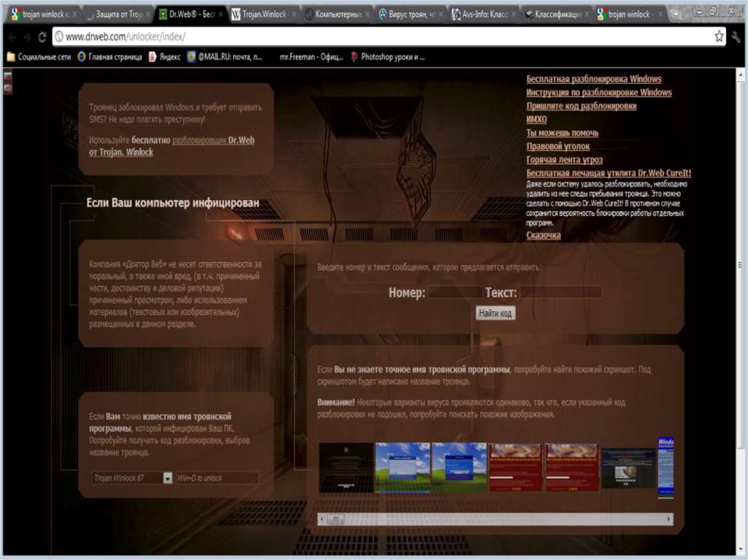Click the thumbnail strip horizontal scrollbar handle

coord(336,519)
